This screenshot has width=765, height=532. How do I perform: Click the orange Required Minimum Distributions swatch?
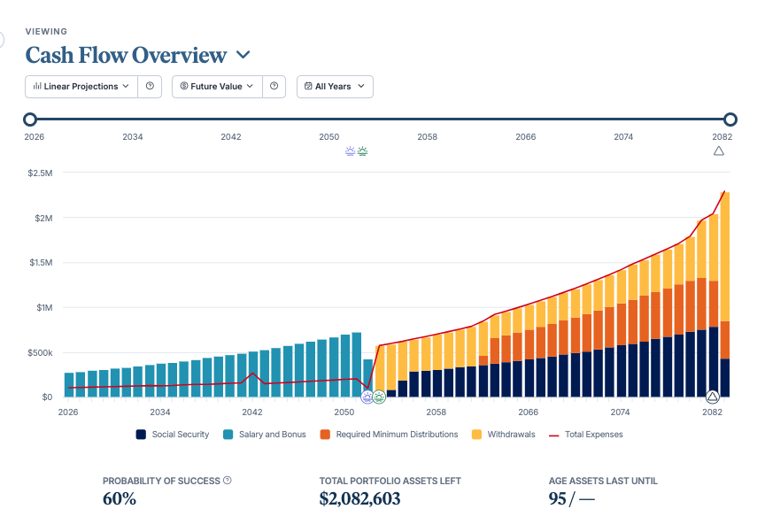pyautogui.click(x=325, y=435)
